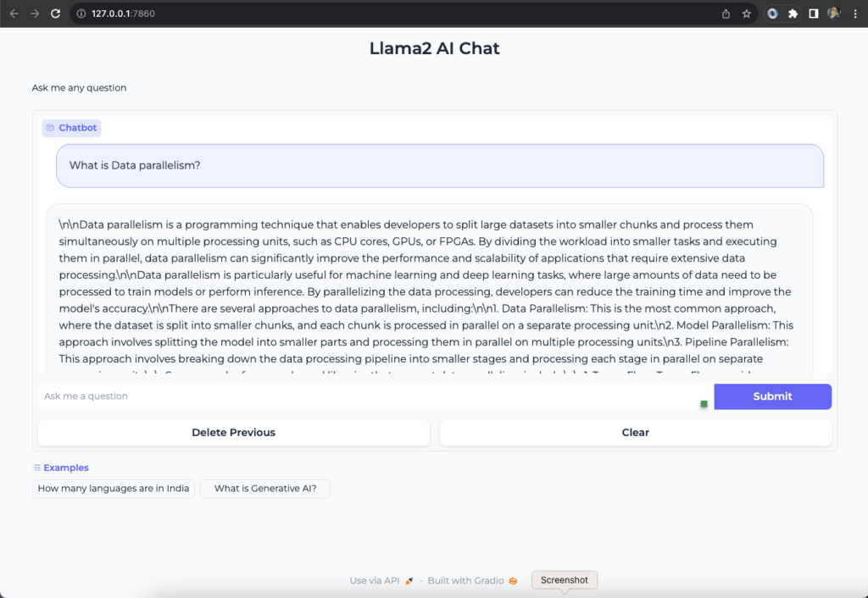
Task: Open the Chrome three-dot menu
Action: point(854,14)
